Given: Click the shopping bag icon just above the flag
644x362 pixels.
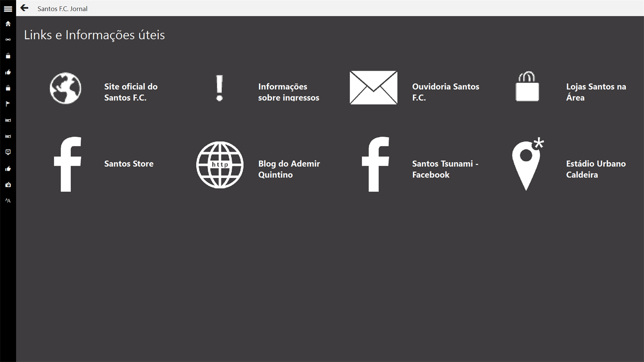Looking at the screenshot, I should click(8, 88).
